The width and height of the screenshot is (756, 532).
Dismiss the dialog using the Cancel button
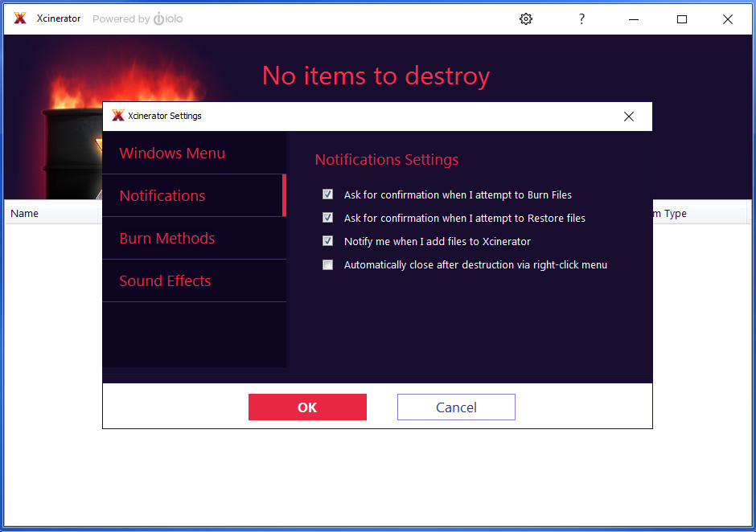(456, 407)
